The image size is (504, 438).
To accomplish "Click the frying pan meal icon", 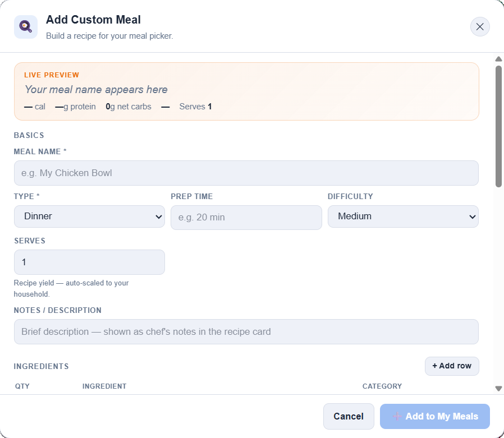I will [26, 27].
